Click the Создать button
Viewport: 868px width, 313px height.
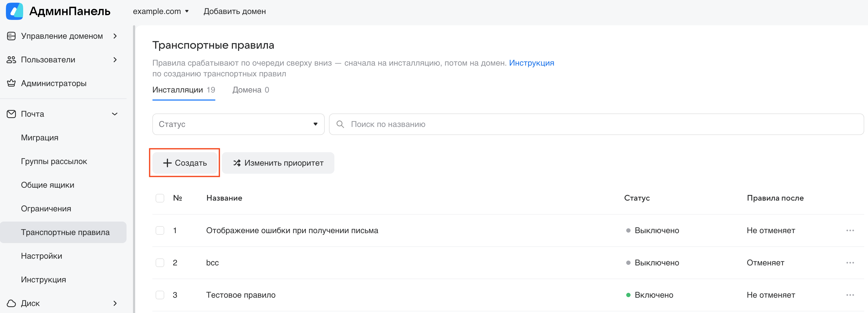coord(185,163)
